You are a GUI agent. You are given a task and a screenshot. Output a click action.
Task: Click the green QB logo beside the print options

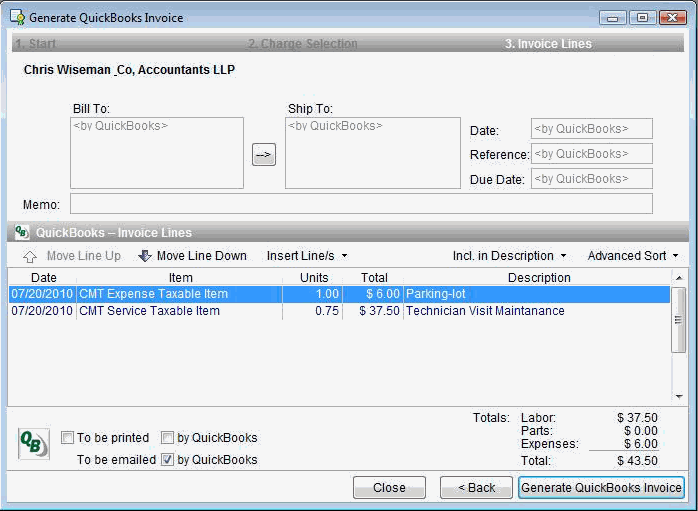pyautogui.click(x=34, y=444)
